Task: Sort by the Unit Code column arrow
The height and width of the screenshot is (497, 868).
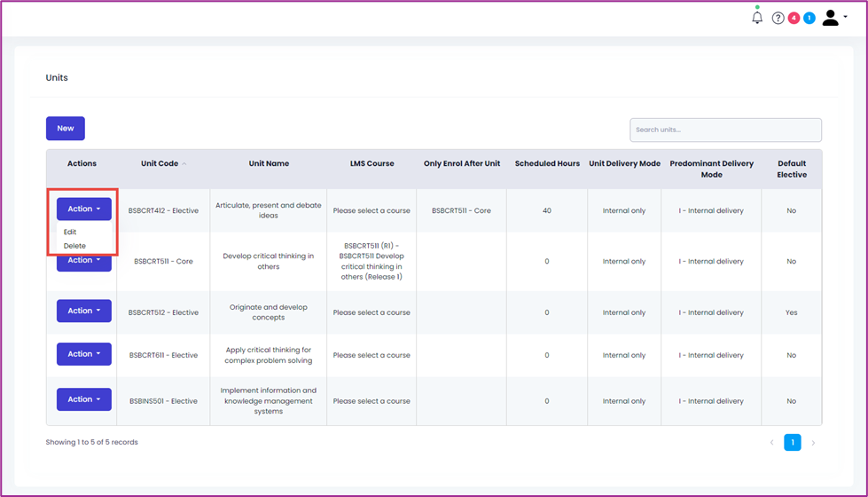Action: 184,164
